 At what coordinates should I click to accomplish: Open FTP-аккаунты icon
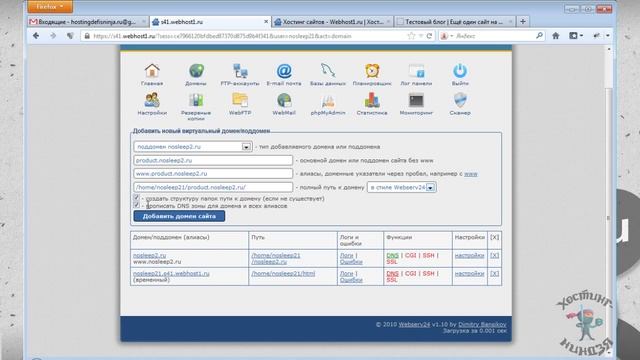point(240,71)
